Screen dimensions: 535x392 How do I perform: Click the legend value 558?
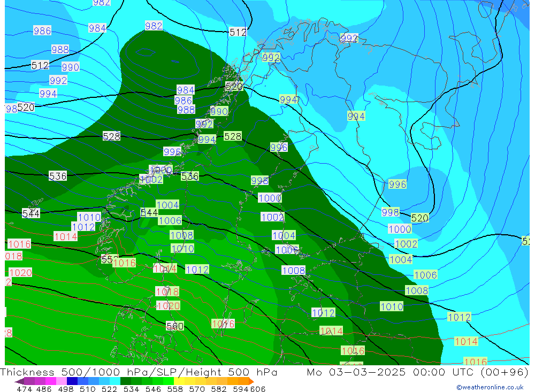tap(175, 389)
